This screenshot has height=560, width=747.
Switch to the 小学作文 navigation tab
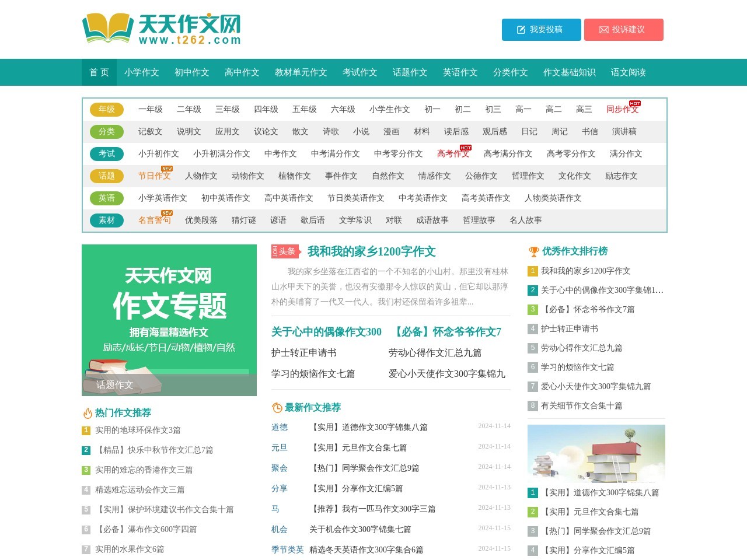point(142,72)
